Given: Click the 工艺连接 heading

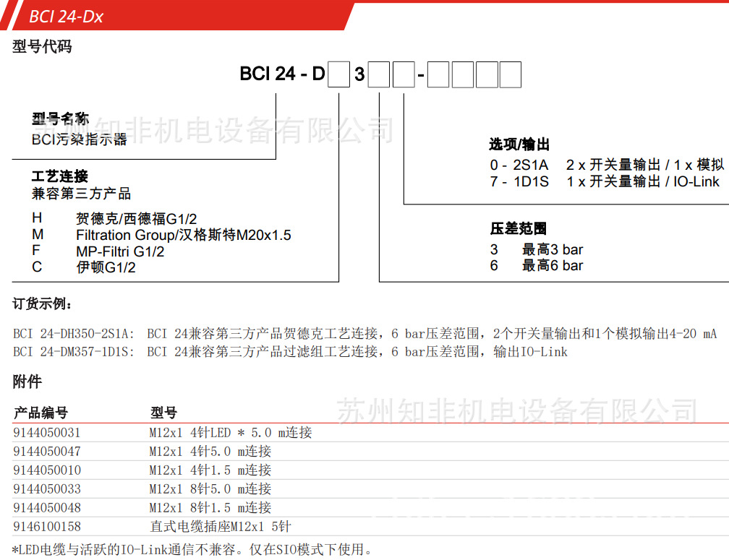Looking at the screenshot, I should pos(59,176).
